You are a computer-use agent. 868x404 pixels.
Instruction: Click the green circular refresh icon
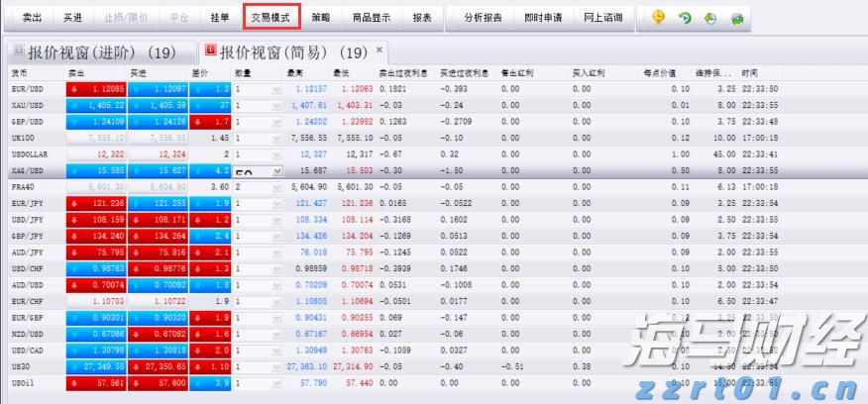685,18
